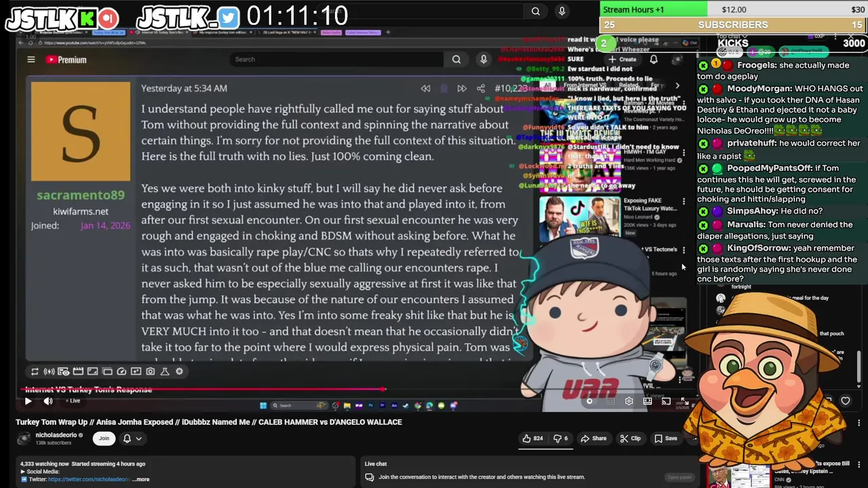Open the YouTube hamburger guide menu
Viewport: 868px width, 488px height.
click(31, 60)
